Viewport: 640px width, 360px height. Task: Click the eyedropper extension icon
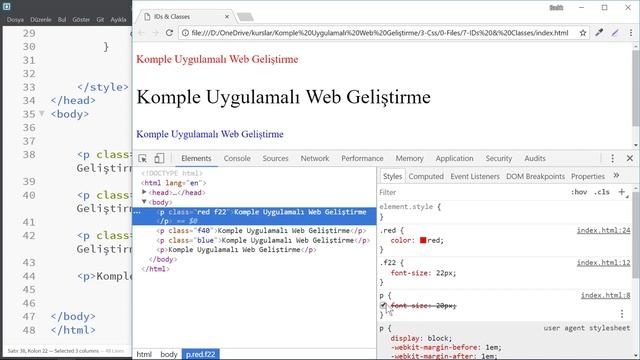click(x=599, y=33)
